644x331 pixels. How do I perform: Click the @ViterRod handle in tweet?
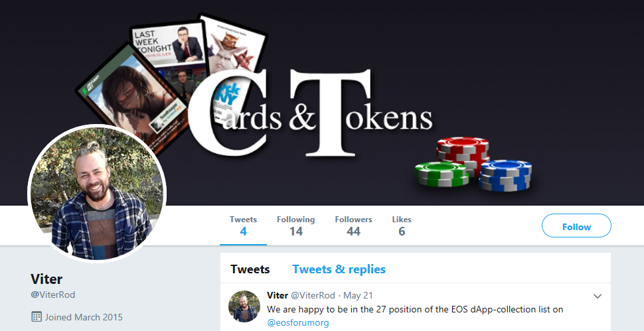pos(313,295)
